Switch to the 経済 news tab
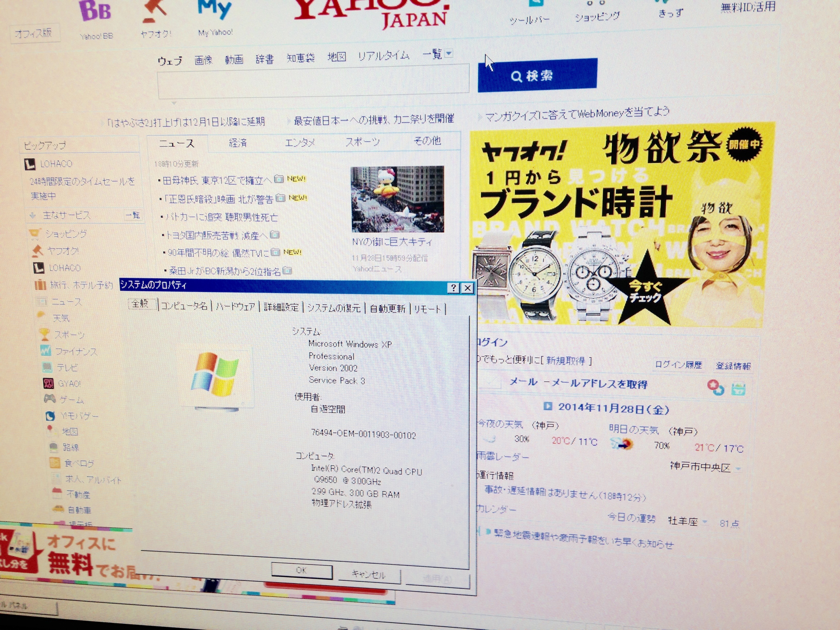This screenshot has width=840, height=630. click(238, 143)
